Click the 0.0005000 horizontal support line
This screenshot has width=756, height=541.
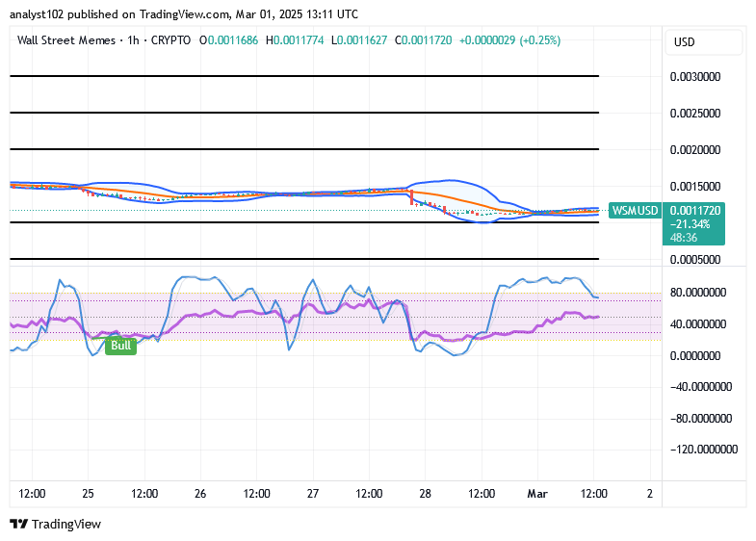pos(304,259)
